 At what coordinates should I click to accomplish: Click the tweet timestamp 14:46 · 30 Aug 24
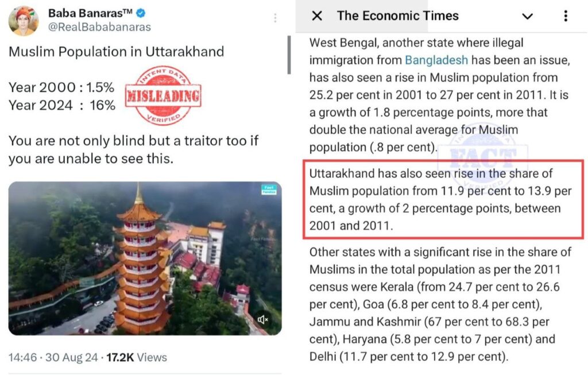[x=53, y=357]
